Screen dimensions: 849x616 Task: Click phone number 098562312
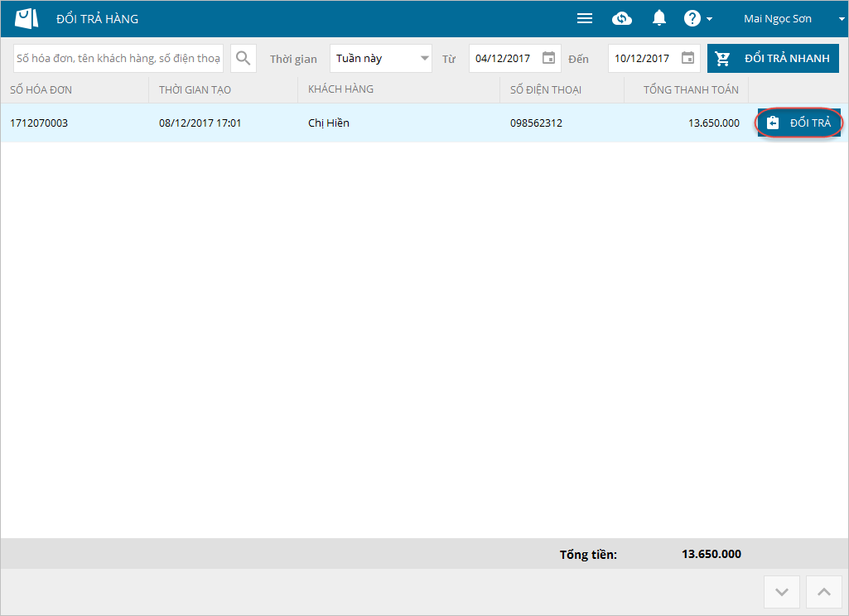[536, 123]
